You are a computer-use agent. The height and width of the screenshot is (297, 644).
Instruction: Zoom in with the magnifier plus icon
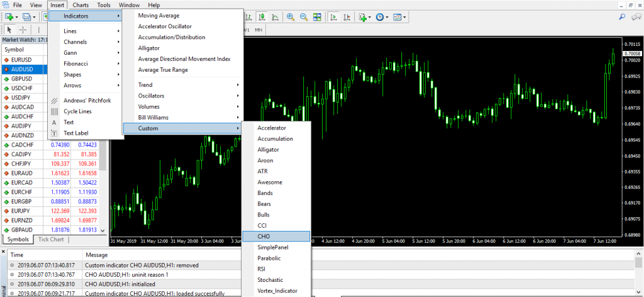pos(291,17)
